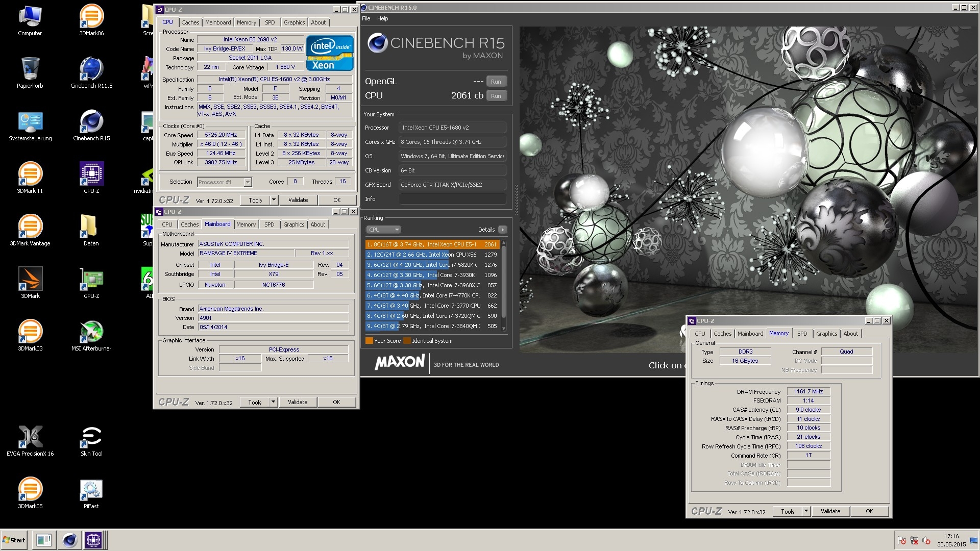The height and width of the screenshot is (551, 980).
Task: Switch to Caches tab in top CPU-Z
Action: 190,22
